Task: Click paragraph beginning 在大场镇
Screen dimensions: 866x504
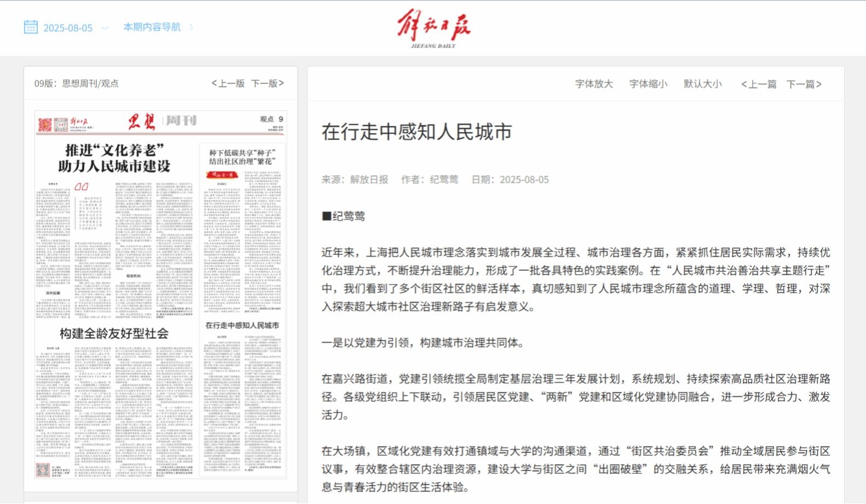Action: 576,469
